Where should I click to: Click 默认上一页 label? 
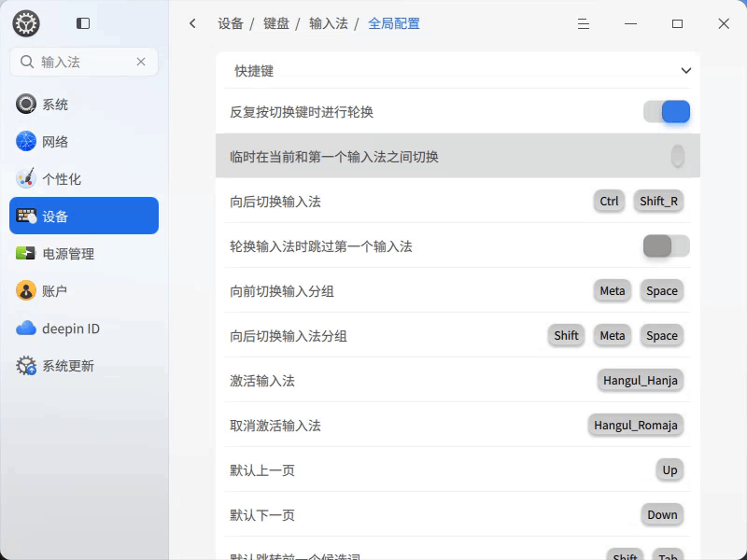click(262, 470)
